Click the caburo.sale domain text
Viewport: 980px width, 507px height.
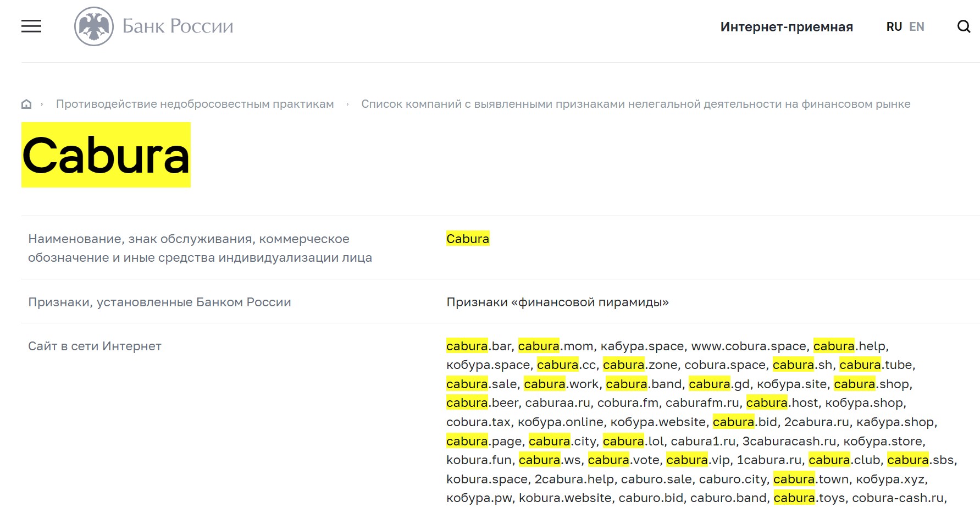click(x=656, y=479)
